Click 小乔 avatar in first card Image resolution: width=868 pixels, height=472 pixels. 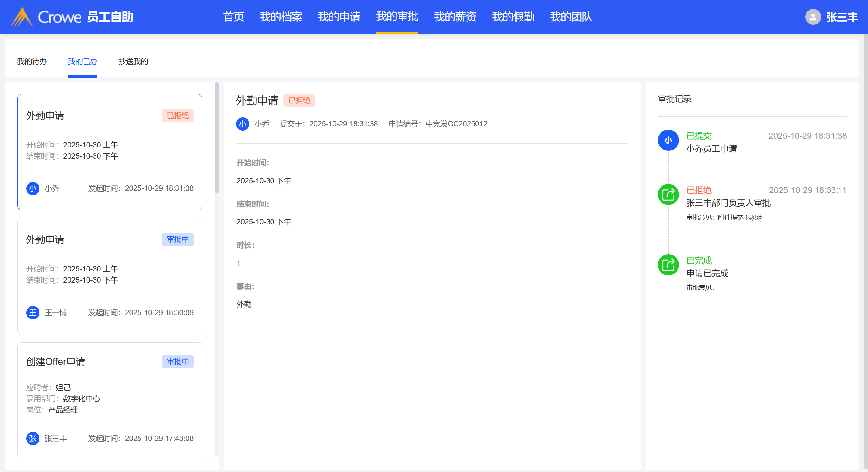click(x=33, y=188)
